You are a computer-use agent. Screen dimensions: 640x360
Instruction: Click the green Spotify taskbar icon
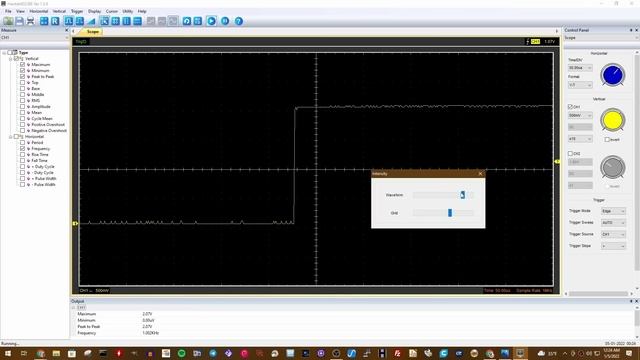point(182,353)
